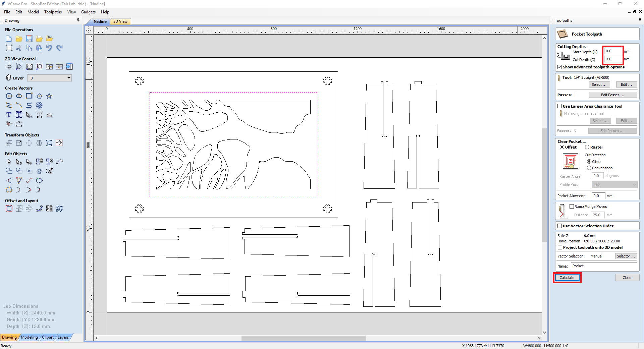Switch to the Clipart tab
The height and width of the screenshot is (349, 644).
pyautogui.click(x=48, y=337)
